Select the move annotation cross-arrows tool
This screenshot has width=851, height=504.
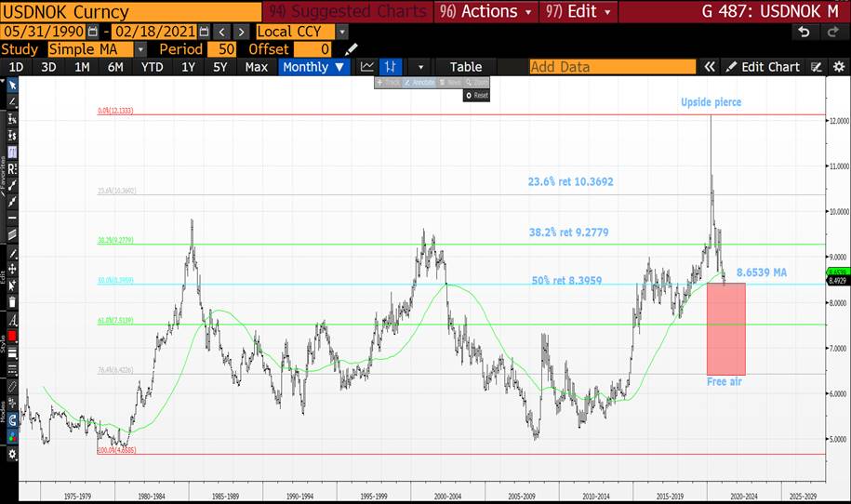(12, 269)
